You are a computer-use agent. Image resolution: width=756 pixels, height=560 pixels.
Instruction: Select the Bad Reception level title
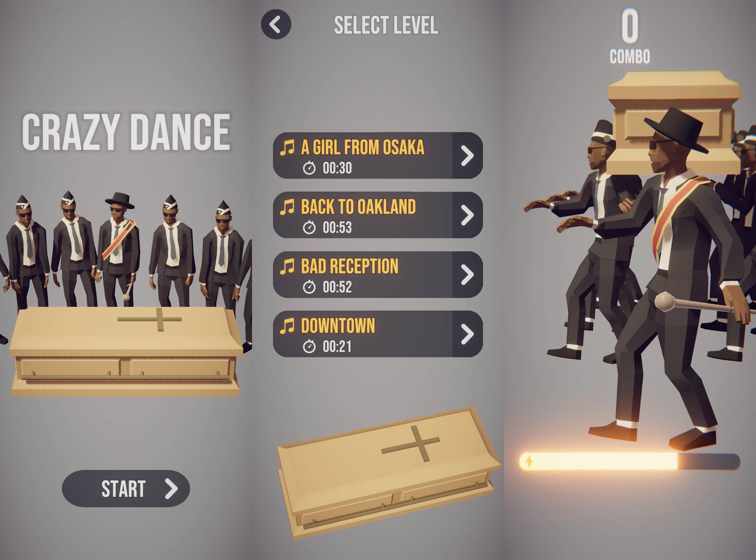tap(350, 267)
